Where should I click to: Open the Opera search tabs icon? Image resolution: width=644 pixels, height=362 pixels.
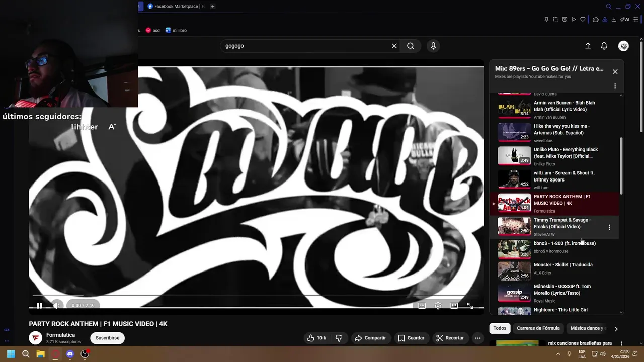[x=608, y=7]
